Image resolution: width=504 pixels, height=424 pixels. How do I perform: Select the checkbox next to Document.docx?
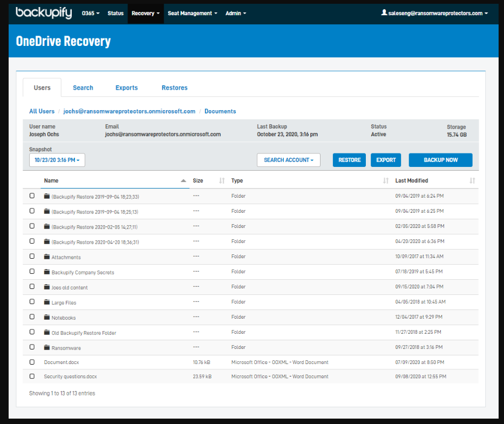pyautogui.click(x=32, y=362)
